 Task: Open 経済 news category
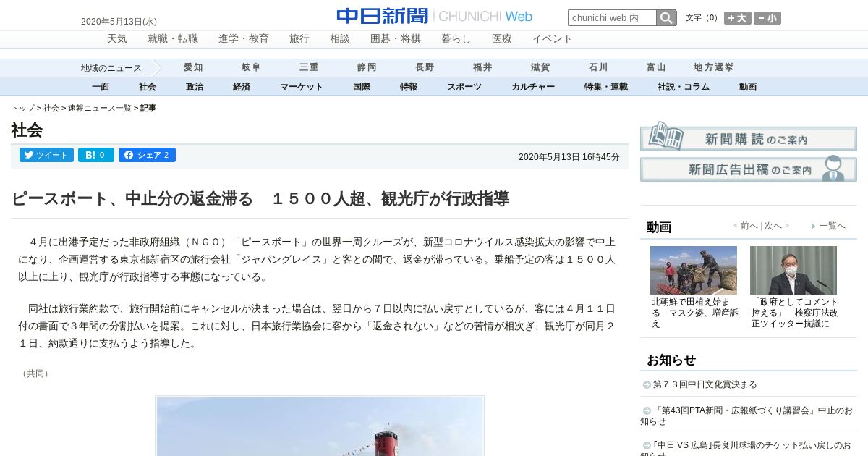point(242,87)
